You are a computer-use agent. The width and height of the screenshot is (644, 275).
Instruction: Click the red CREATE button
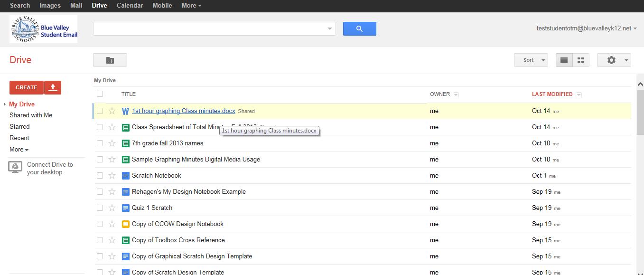[x=27, y=87]
